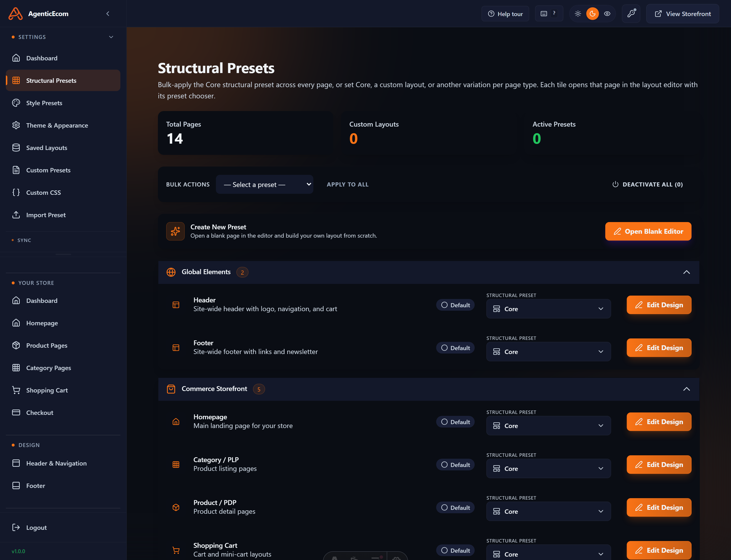Viewport: 731px width, 560px height.
Task: Click DEACTIVATE ALL (0) button
Action: 648,184
